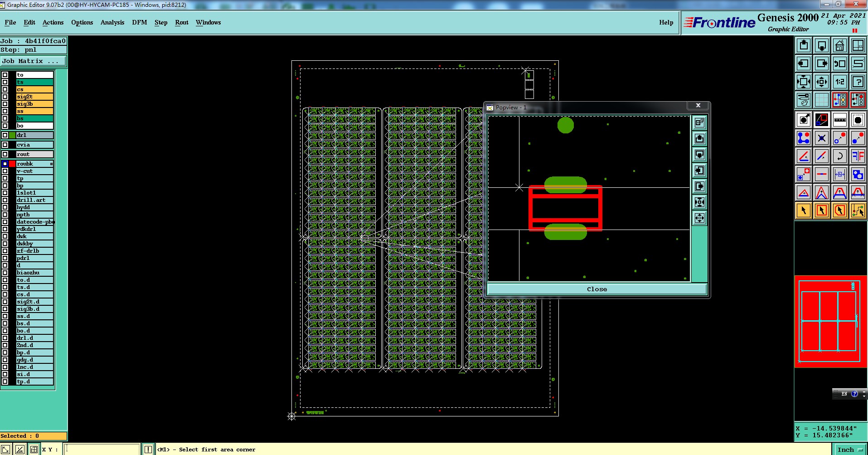Select the polygon area select arrow tool
868x455 pixels.
pos(840,210)
